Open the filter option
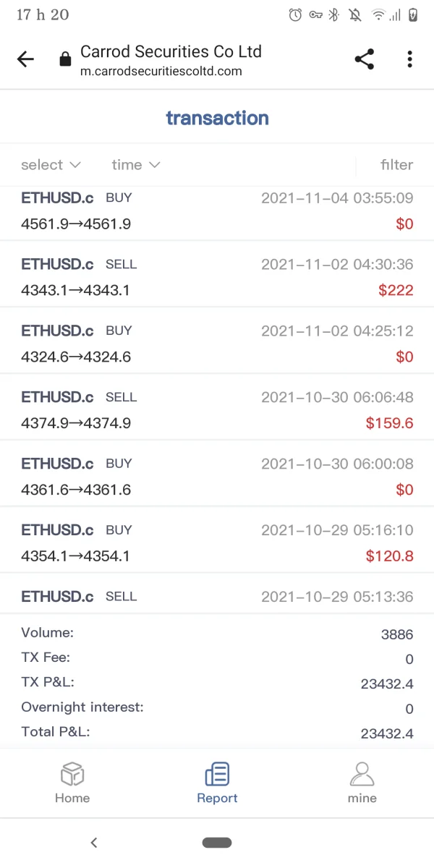 396,165
